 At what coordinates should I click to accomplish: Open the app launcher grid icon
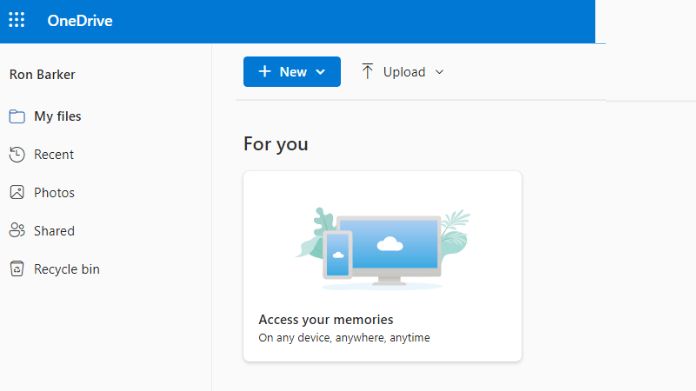17,20
